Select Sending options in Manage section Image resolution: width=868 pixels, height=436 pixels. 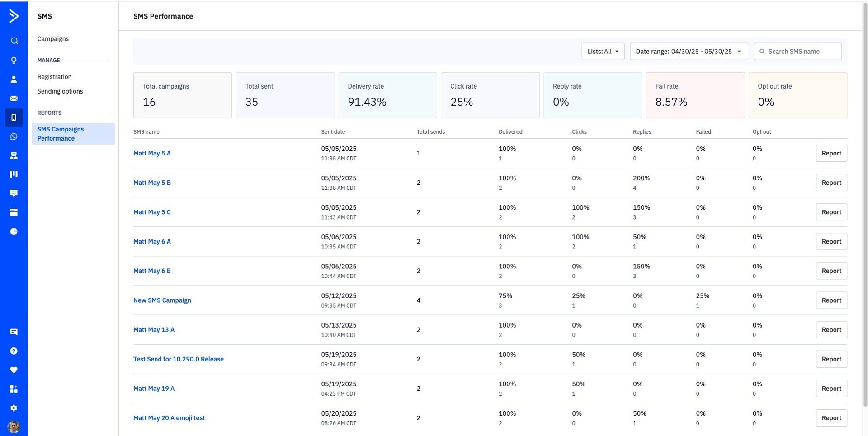pos(60,91)
